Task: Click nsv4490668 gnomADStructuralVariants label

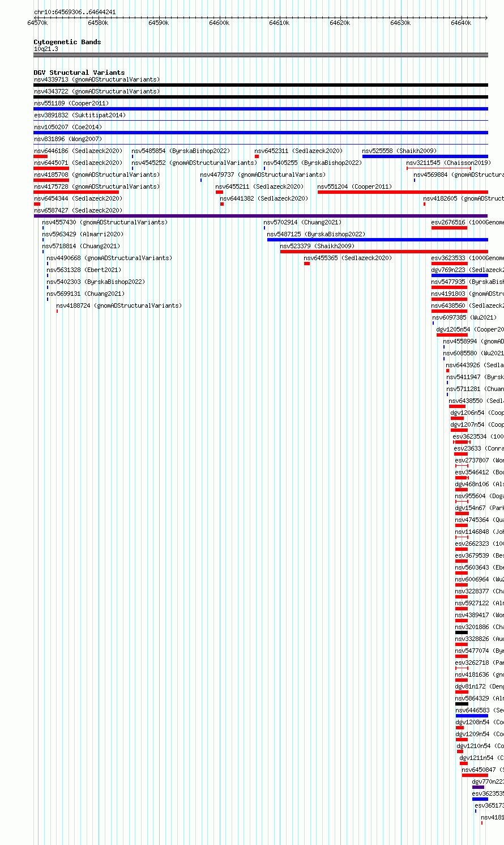Action: coord(110,258)
